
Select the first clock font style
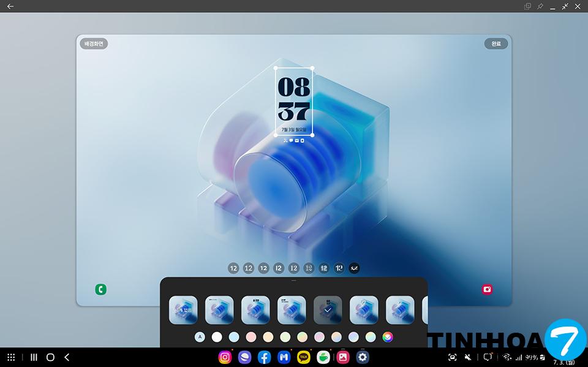[233, 268]
